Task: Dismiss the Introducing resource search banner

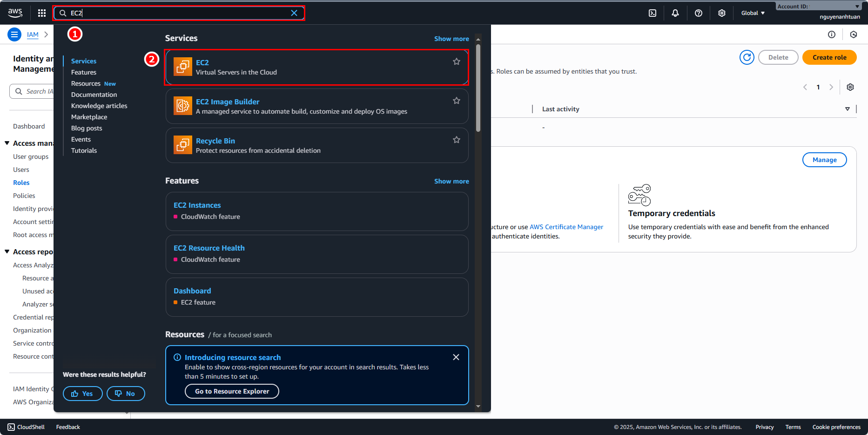Action: point(456,357)
